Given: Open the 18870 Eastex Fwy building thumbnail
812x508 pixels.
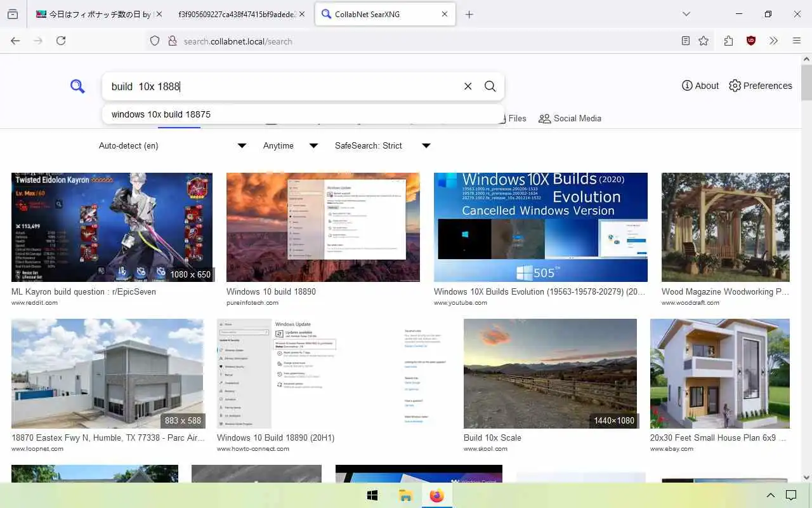Looking at the screenshot, I should tap(108, 373).
